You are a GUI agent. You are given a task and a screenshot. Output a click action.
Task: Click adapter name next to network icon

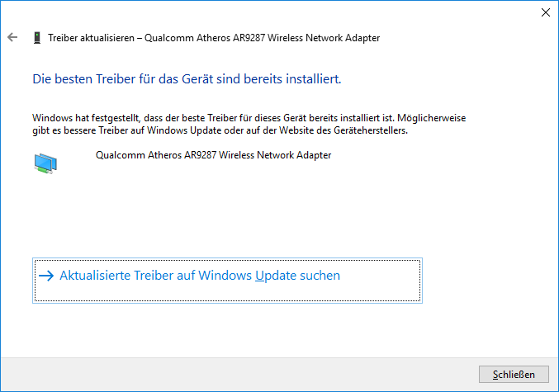click(x=213, y=155)
